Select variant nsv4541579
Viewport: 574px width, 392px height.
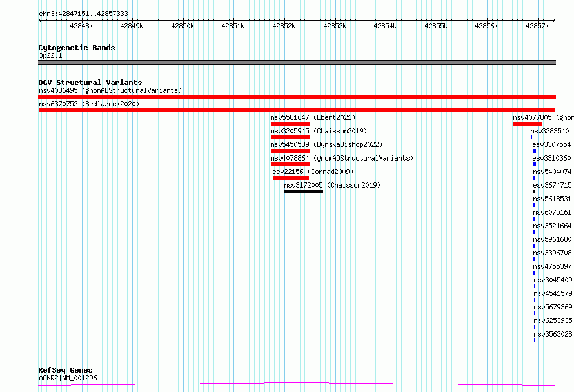[x=553, y=293]
